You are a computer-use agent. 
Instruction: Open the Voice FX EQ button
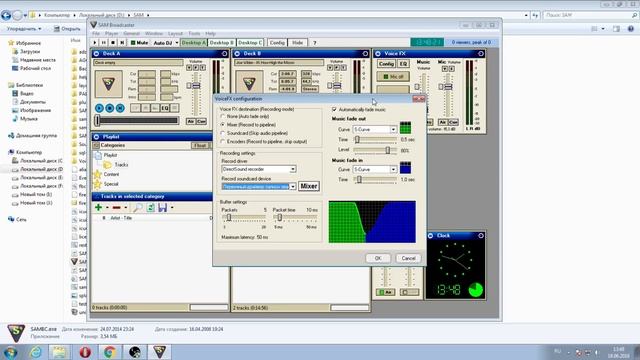[x=403, y=64]
